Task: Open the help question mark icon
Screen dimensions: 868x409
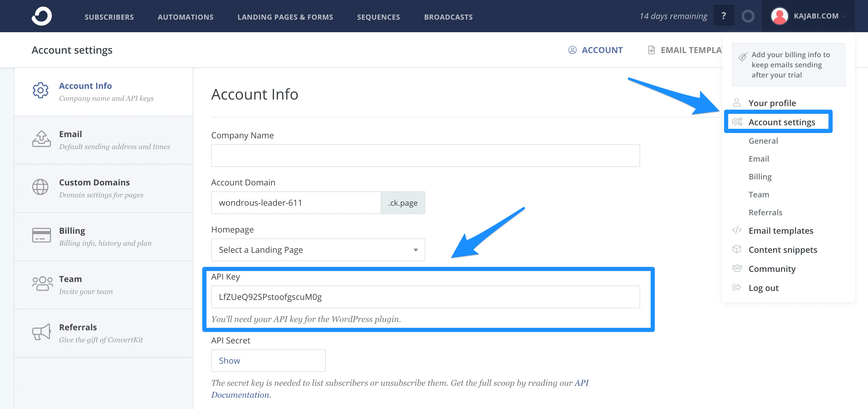Action: [x=723, y=16]
